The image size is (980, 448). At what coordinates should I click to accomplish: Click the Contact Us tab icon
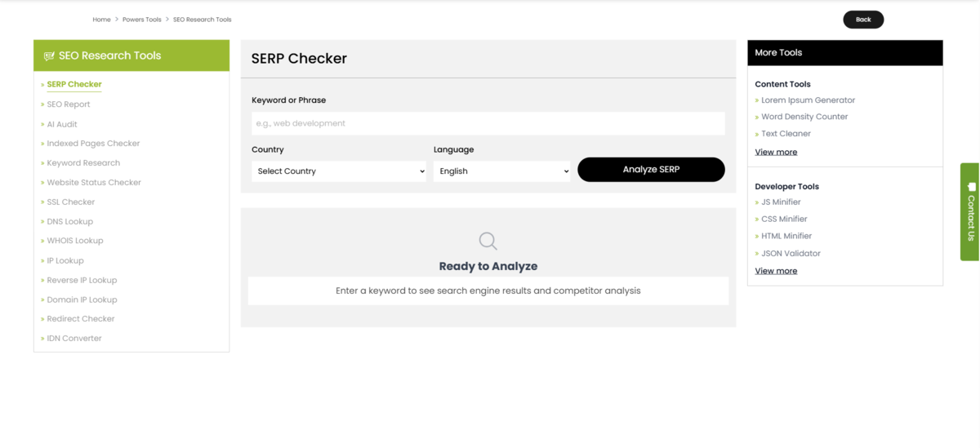(971, 187)
